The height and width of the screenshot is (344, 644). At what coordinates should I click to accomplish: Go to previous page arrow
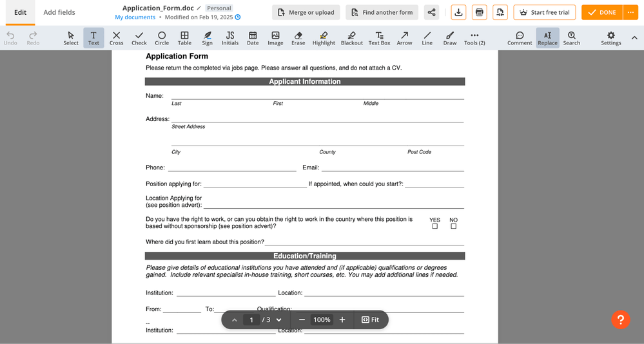tap(234, 320)
